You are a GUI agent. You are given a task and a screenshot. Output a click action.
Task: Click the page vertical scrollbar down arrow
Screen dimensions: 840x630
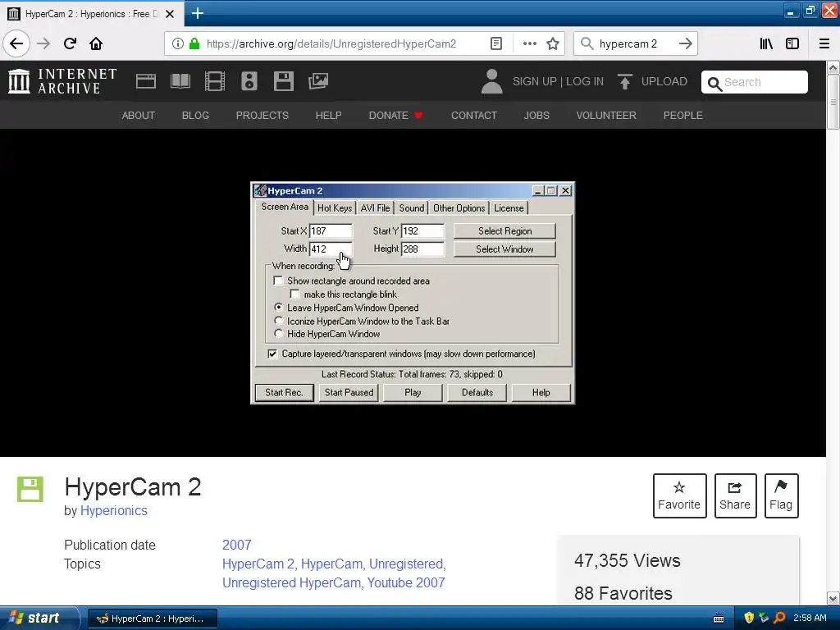pos(833,598)
